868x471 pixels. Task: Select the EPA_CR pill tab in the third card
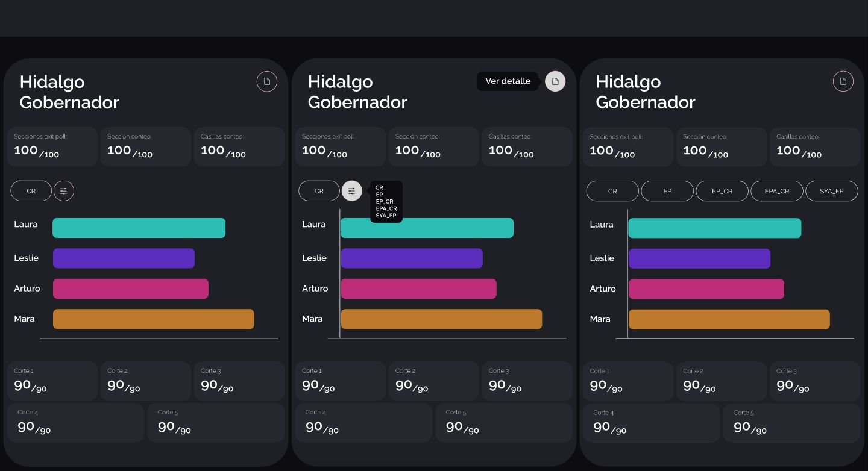click(776, 191)
